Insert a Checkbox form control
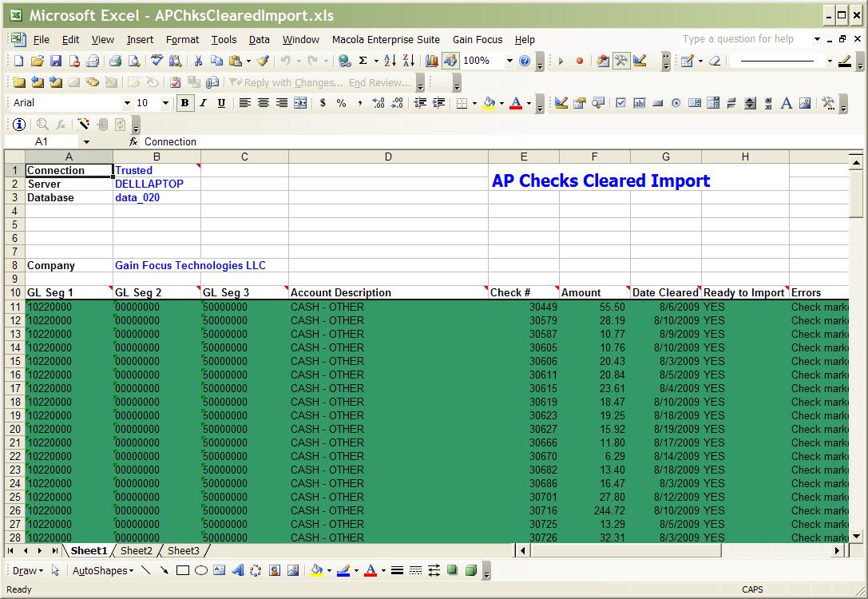868x599 pixels. click(620, 103)
